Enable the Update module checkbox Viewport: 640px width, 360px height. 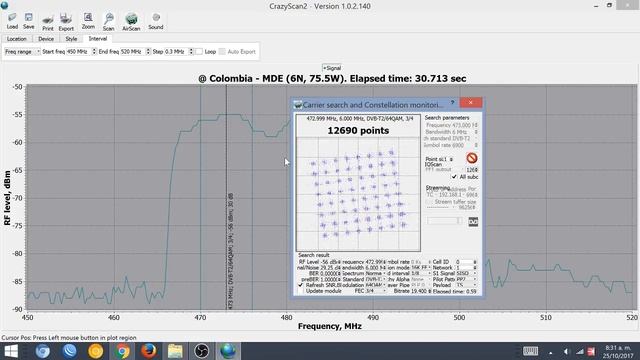tap(301, 291)
